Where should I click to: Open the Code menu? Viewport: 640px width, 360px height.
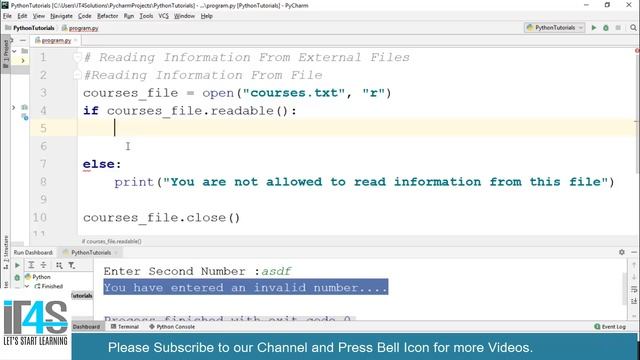84,16
